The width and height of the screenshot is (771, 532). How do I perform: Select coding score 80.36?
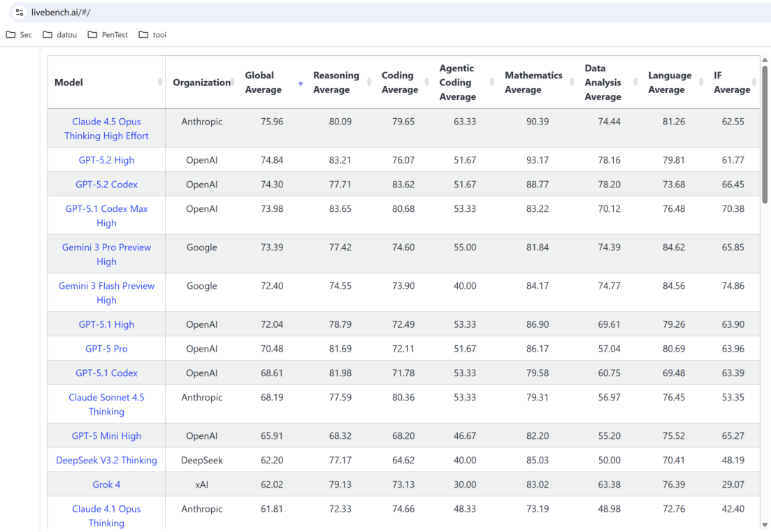tap(403, 397)
